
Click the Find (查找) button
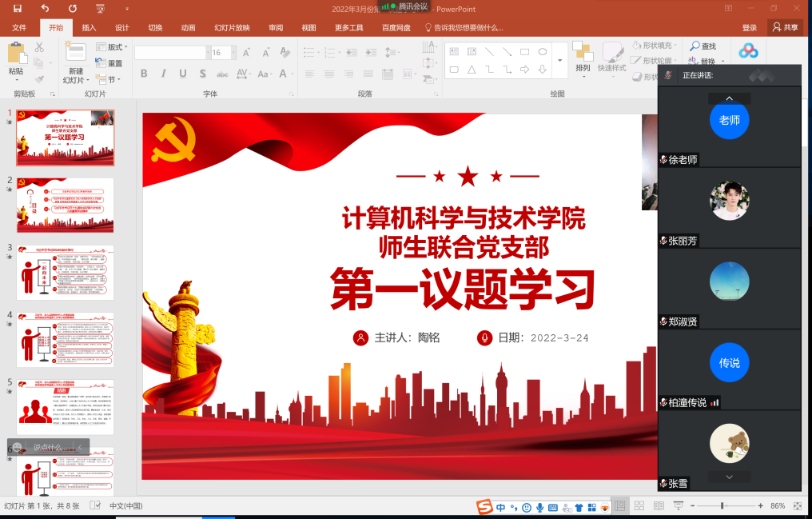click(703, 46)
